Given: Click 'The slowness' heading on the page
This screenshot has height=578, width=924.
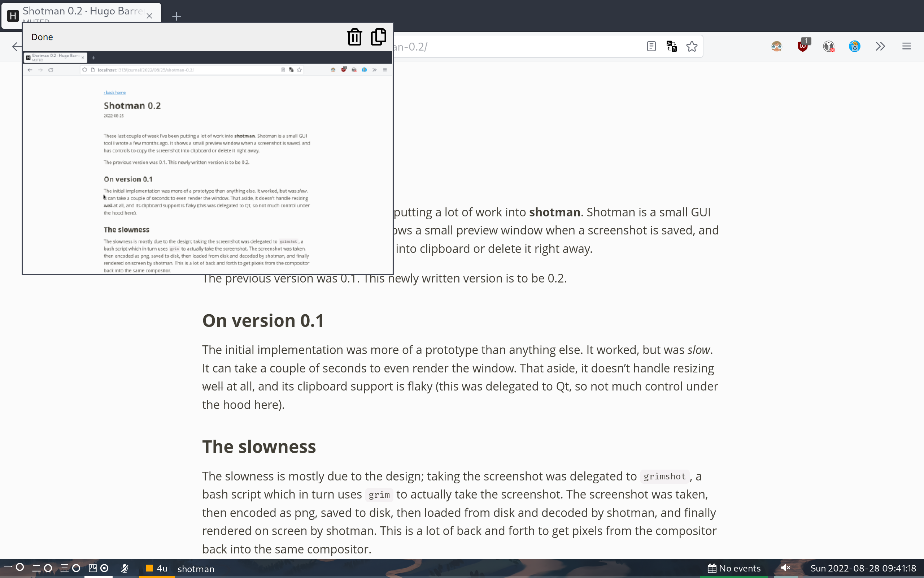Looking at the screenshot, I should click(x=259, y=447).
